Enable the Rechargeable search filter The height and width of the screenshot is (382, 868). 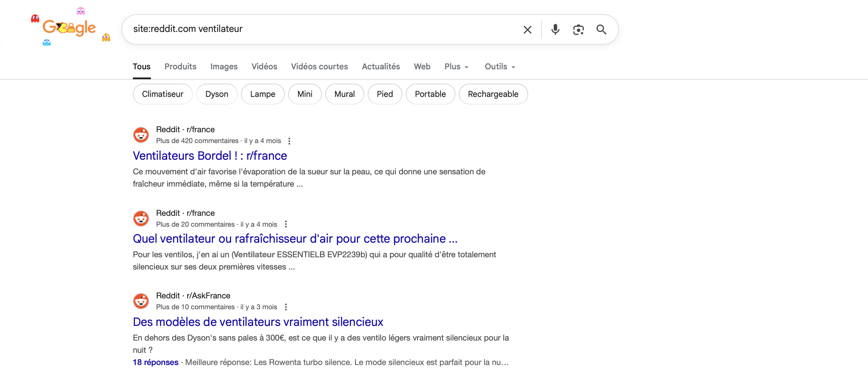coord(493,94)
